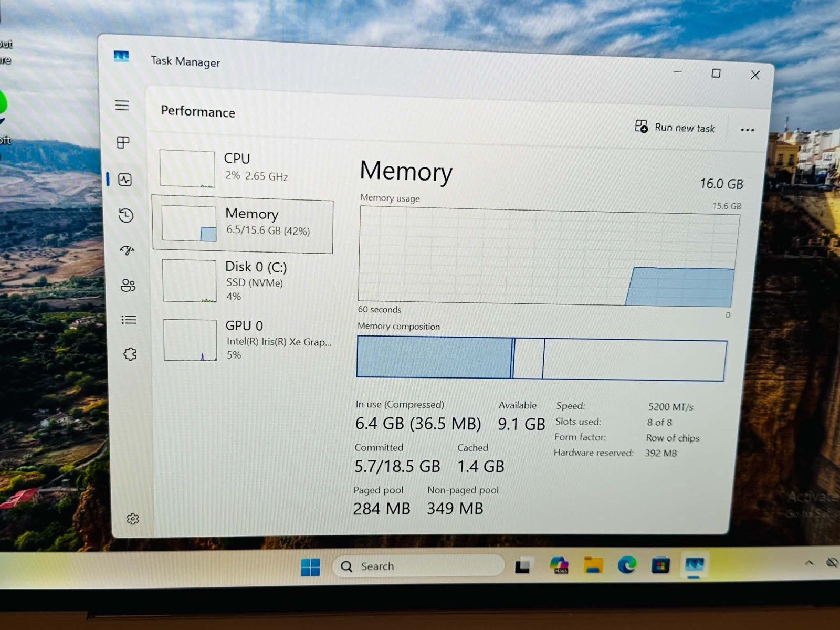This screenshot has width=840, height=630.
Task: Click the Form factor value Row of chips
Action: pyautogui.click(x=673, y=438)
